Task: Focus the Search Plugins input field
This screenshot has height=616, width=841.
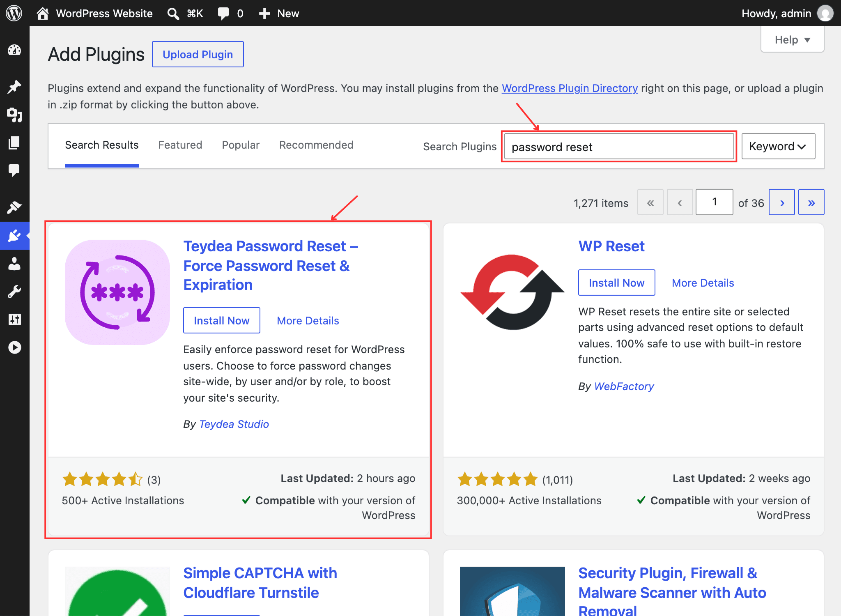Action: click(x=619, y=147)
